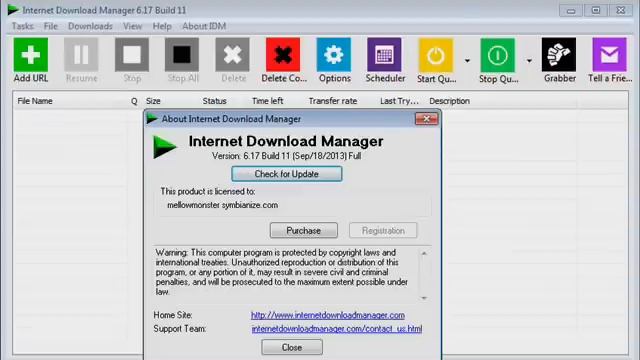
Task: Click the Purchase button
Action: (304, 231)
